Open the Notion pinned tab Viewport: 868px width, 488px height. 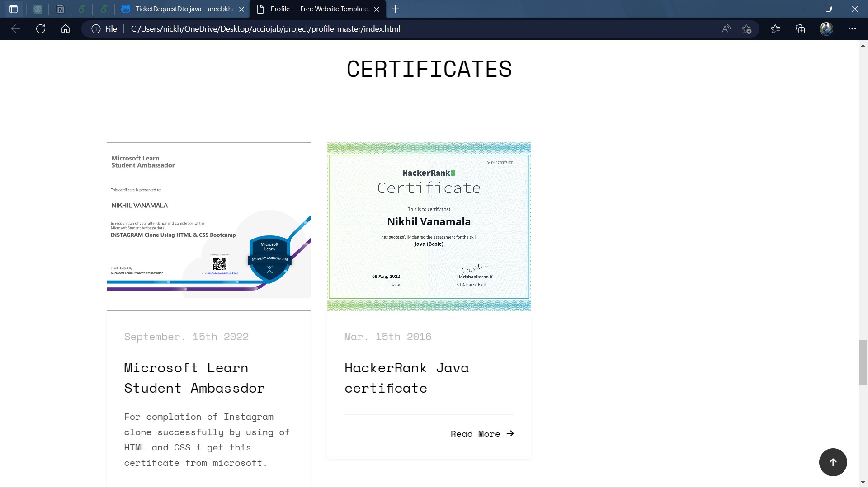(x=60, y=9)
